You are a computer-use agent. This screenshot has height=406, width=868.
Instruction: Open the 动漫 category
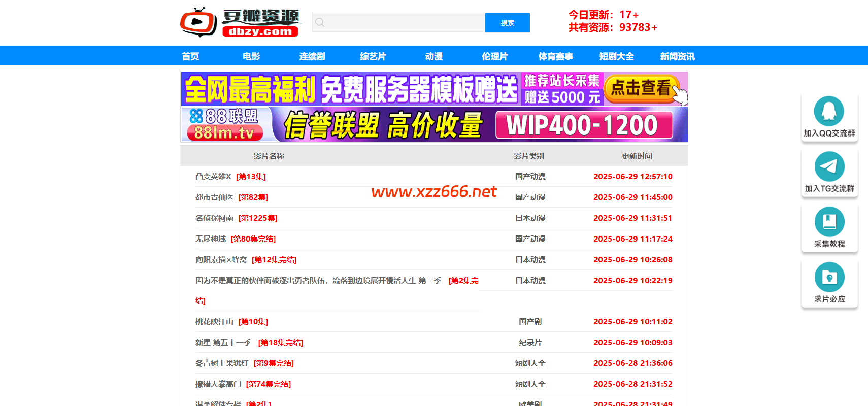tap(434, 56)
